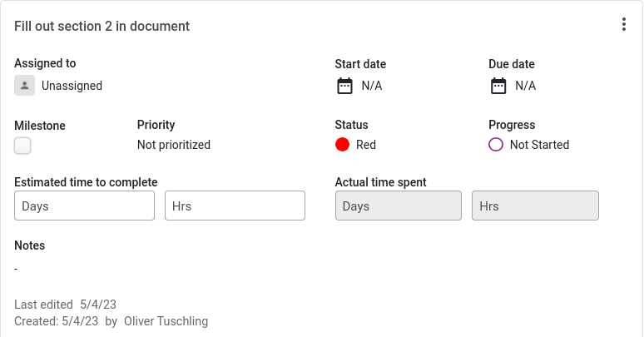The width and height of the screenshot is (644, 337).
Task: Click the Unassigned person avatar icon
Action: point(25,86)
